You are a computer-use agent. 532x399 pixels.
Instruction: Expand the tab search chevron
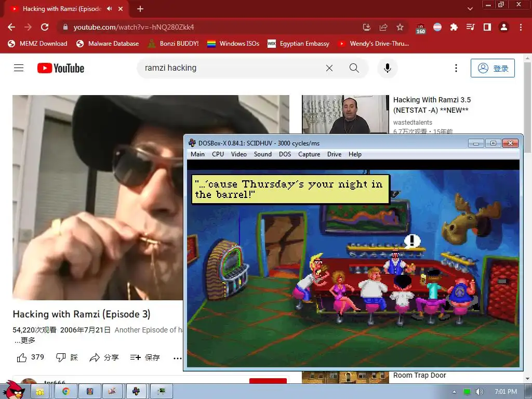pyautogui.click(x=470, y=9)
